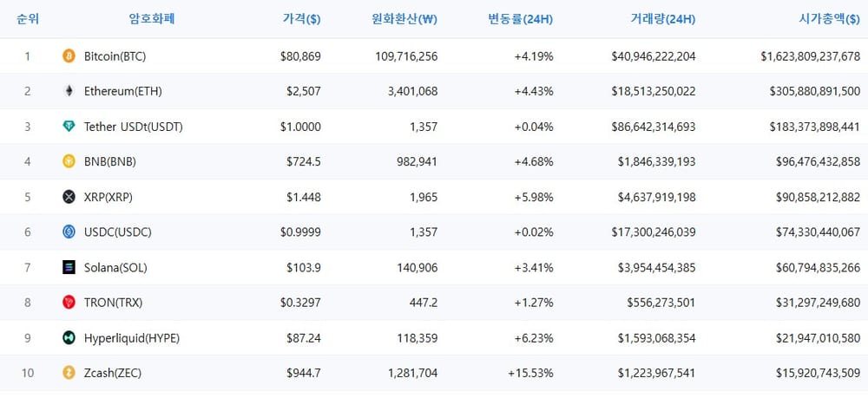
Task: Sort by 시가총액($) column header
Action: point(829,19)
